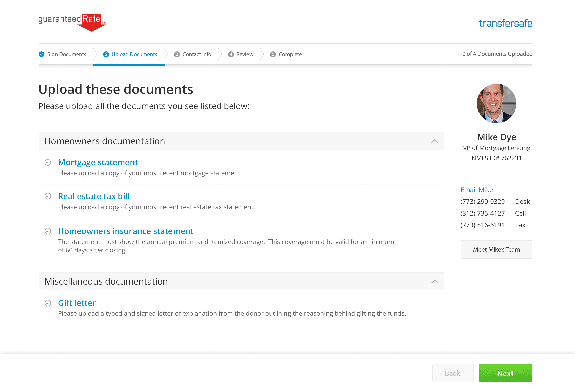575x392 pixels.
Task: Open the Mortgage statement upload link
Action: coord(98,162)
